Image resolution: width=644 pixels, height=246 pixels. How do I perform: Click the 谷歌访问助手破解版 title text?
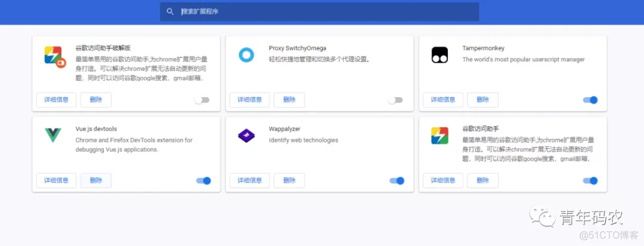click(103, 48)
